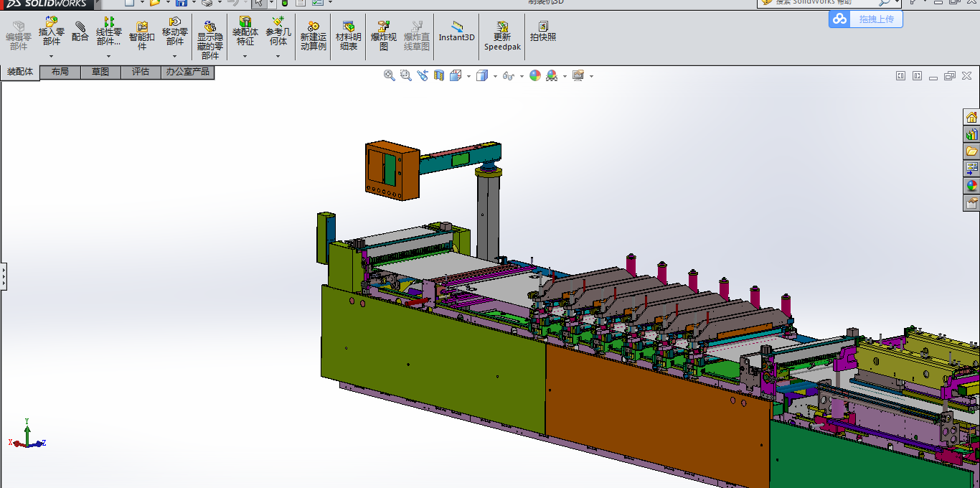Open 材料明细表 (Bill of Materials)
Screen dimensions: 980x488
348,27
